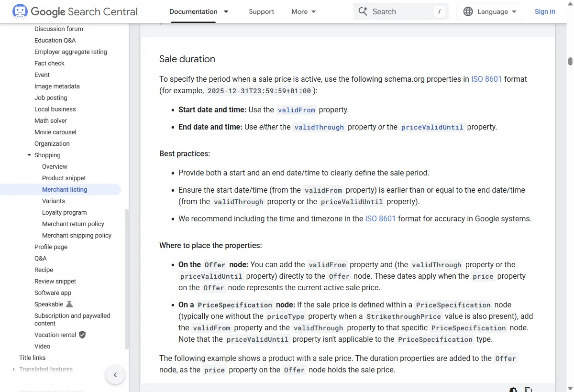Screen dimensions: 574x392
Task: Open the Support tab
Action: coord(262,11)
